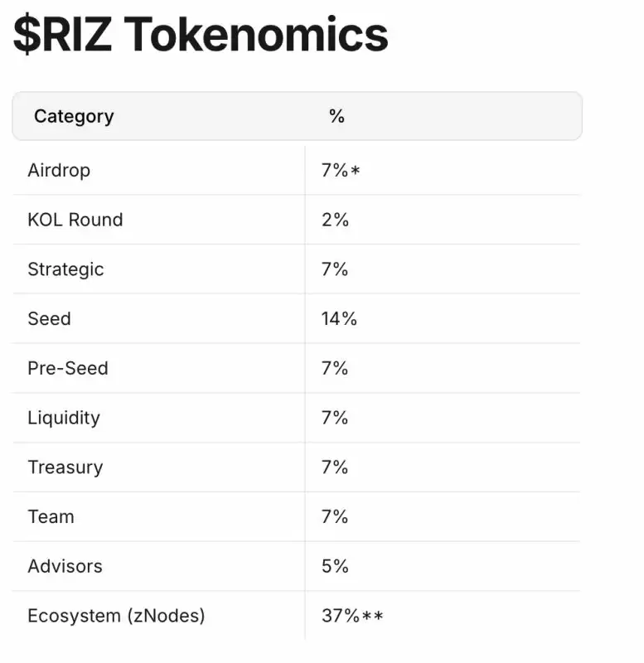
Task: Click the Seed row label
Action: coord(49,319)
